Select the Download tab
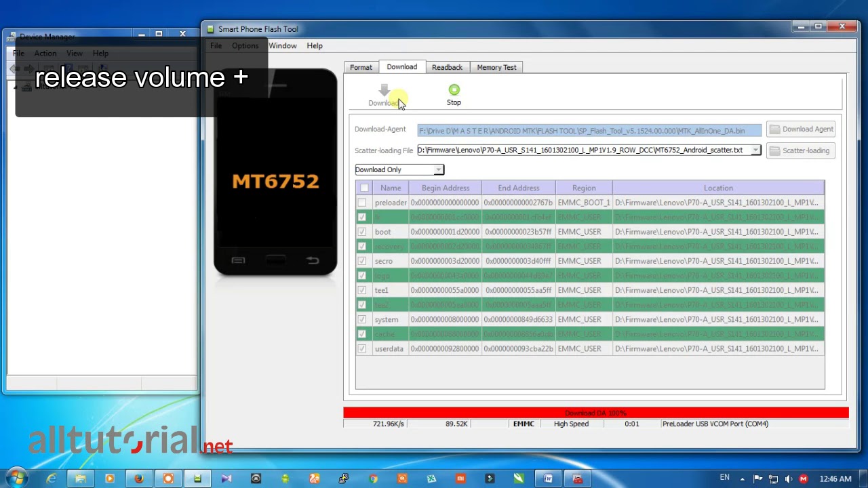The height and width of the screenshot is (488, 868). coord(402,66)
